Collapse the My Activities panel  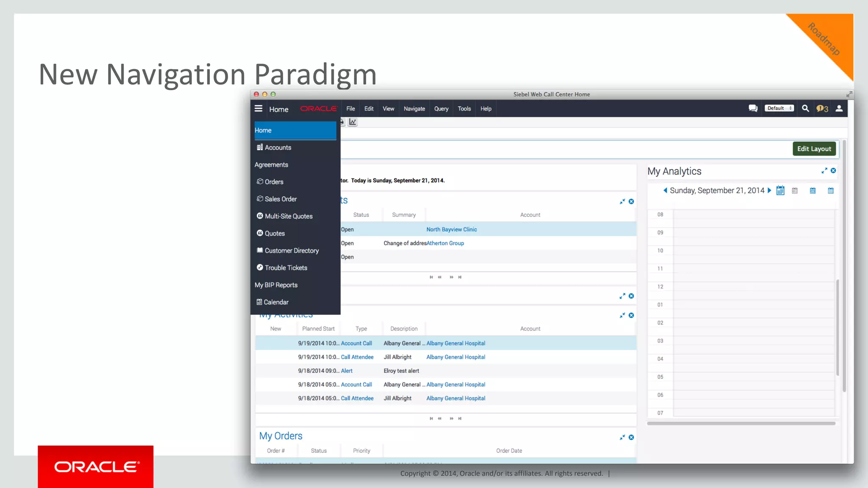tap(622, 315)
